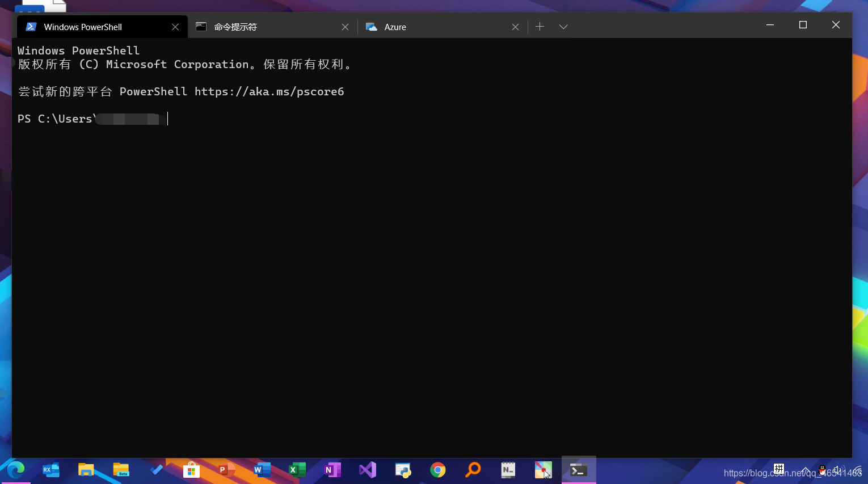The height and width of the screenshot is (484, 868).
Task: Open a new terminal tab with plus button
Action: point(540,27)
